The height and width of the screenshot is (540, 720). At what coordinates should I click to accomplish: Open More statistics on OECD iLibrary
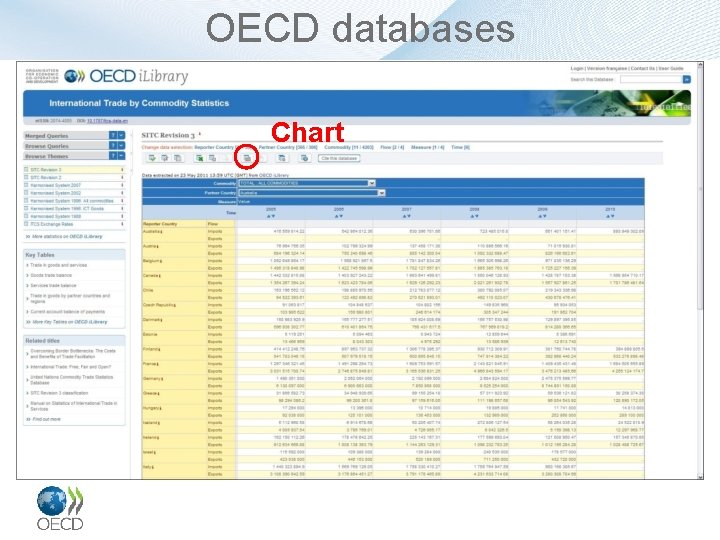click(67, 236)
